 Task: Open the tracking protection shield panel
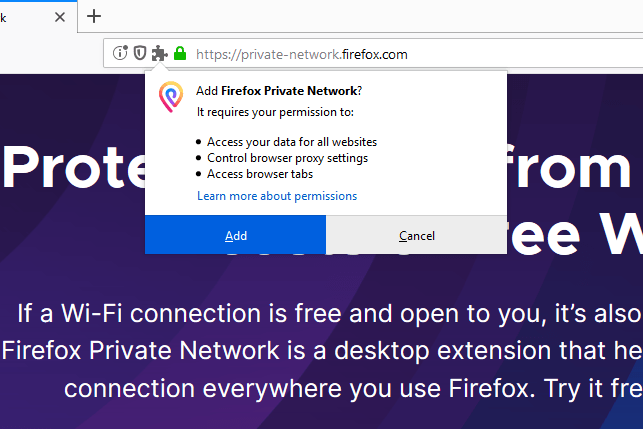click(140, 54)
